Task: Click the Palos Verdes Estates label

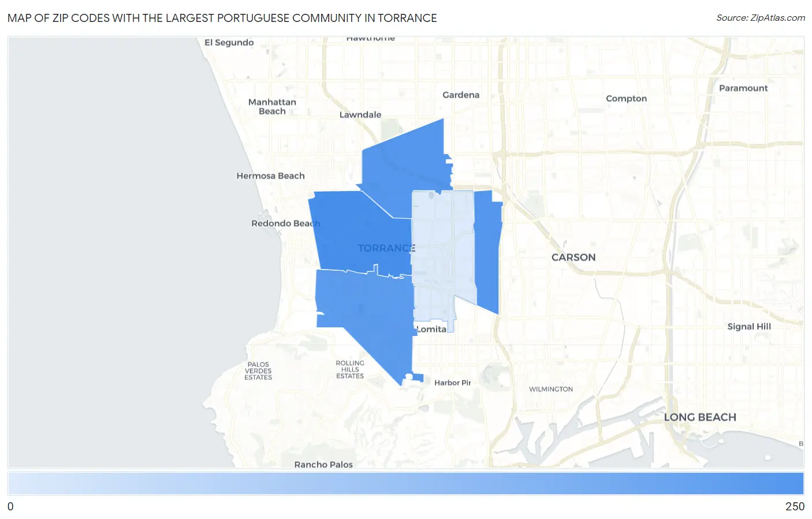Action: tap(258, 371)
